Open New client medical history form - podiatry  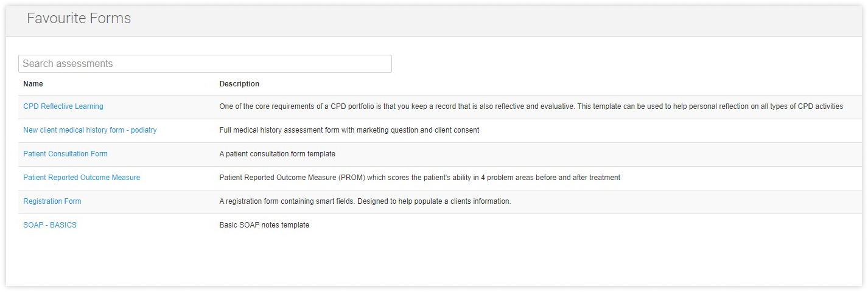coord(90,130)
